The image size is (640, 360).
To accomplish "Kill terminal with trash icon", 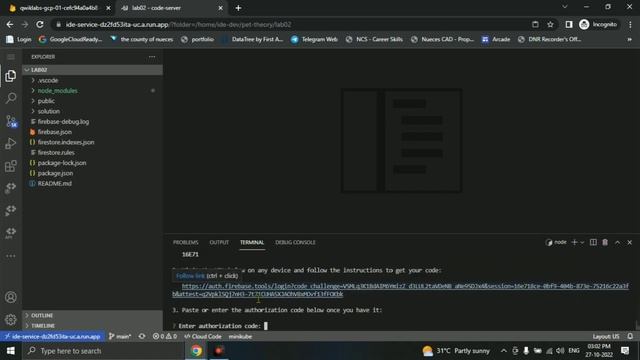I will (605, 242).
